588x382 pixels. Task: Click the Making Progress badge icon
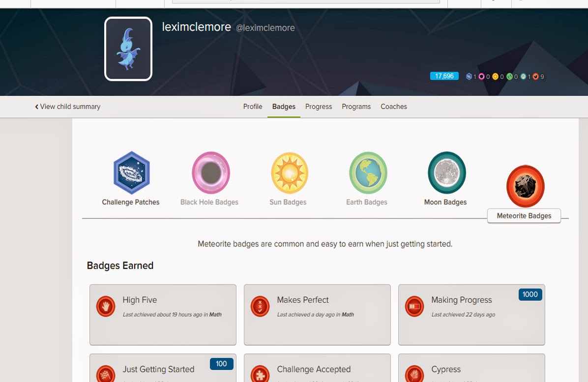coord(414,306)
